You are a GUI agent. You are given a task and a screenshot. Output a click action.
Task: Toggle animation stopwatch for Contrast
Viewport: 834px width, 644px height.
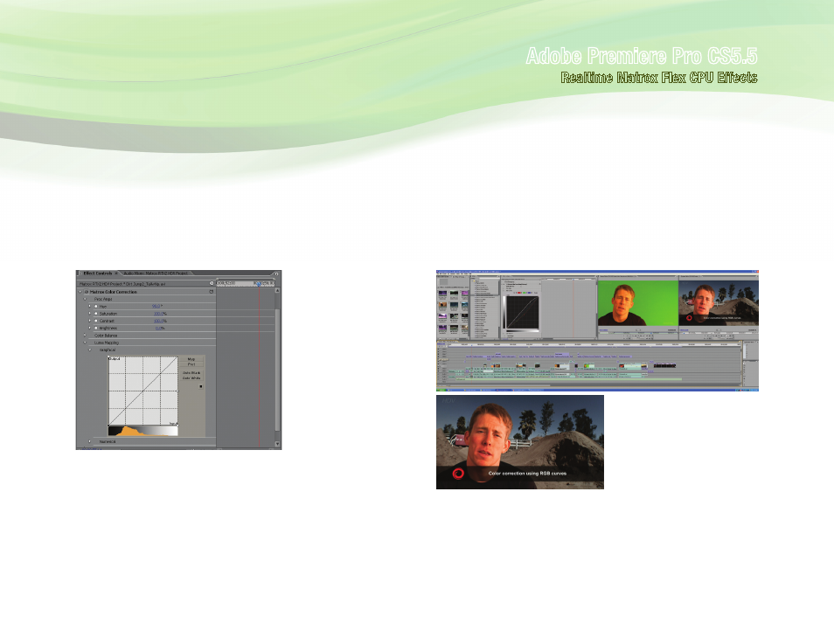point(96,321)
